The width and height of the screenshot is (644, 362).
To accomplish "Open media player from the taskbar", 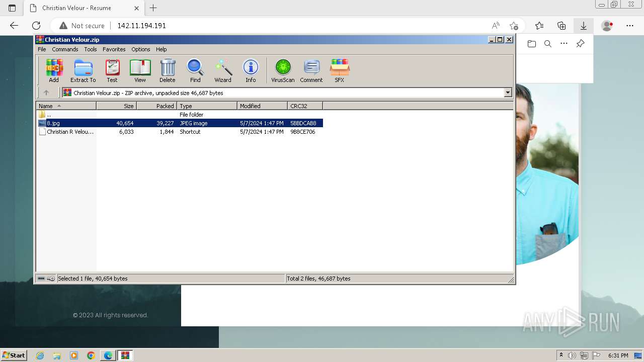I will pyautogui.click(x=74, y=355).
